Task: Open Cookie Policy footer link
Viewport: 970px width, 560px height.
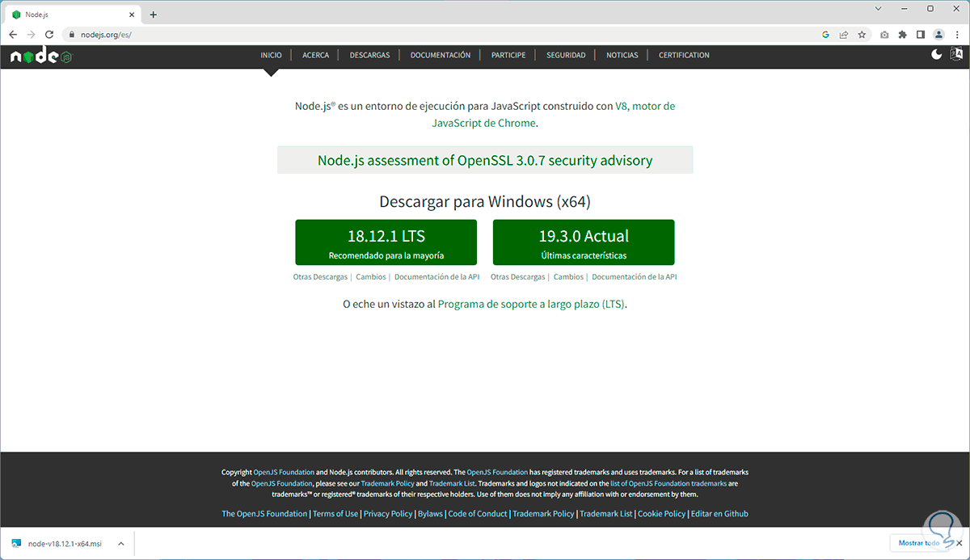Action: coord(661,514)
